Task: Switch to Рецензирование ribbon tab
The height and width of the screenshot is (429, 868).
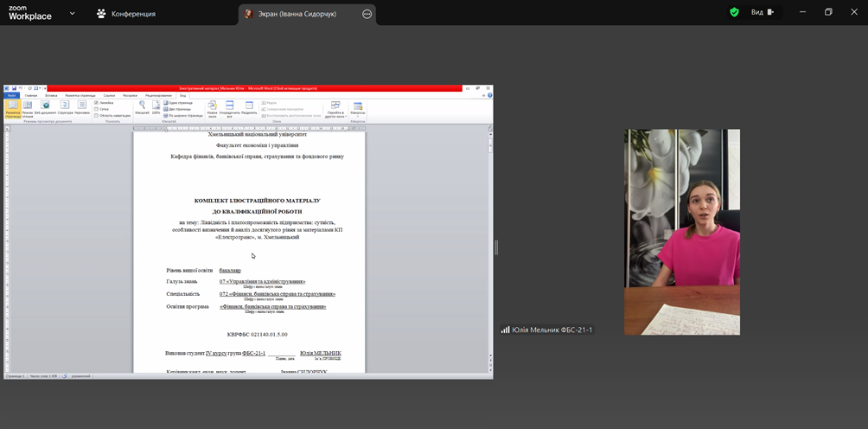Action: 158,95
